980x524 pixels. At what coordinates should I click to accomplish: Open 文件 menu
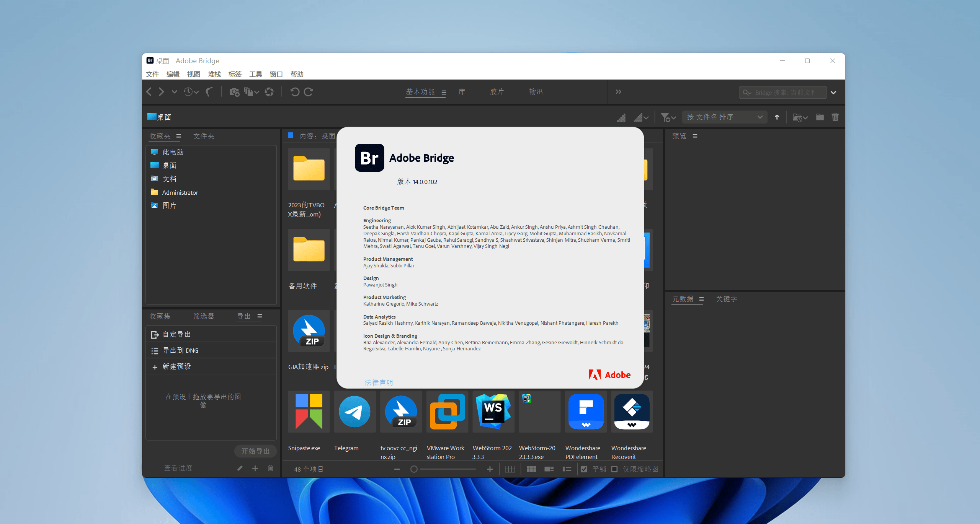152,74
